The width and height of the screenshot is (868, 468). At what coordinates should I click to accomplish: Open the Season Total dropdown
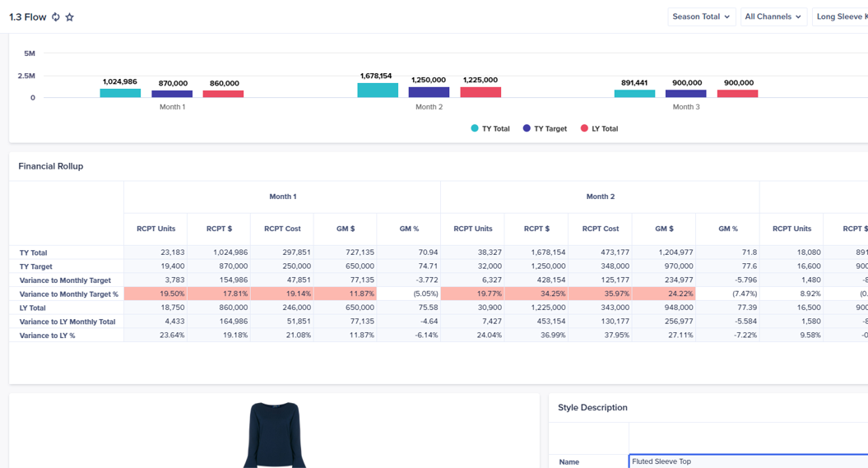(701, 16)
